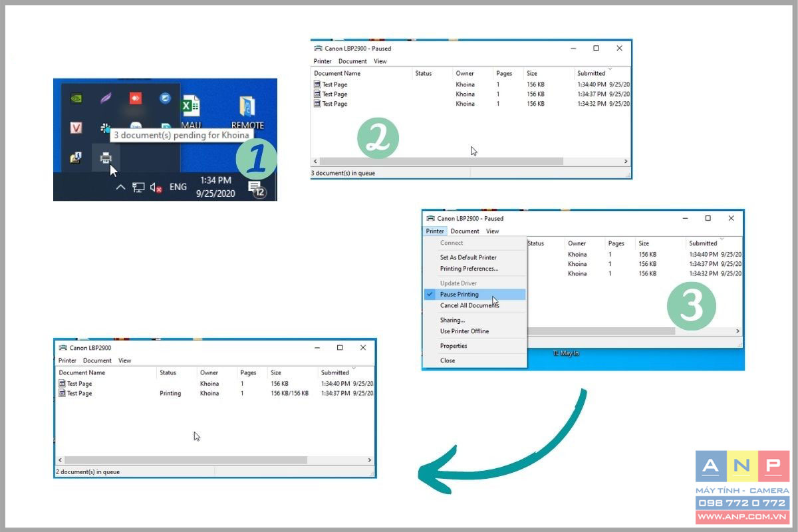
Task: Click right scroll arrow in the two-document window
Action: (x=370, y=460)
